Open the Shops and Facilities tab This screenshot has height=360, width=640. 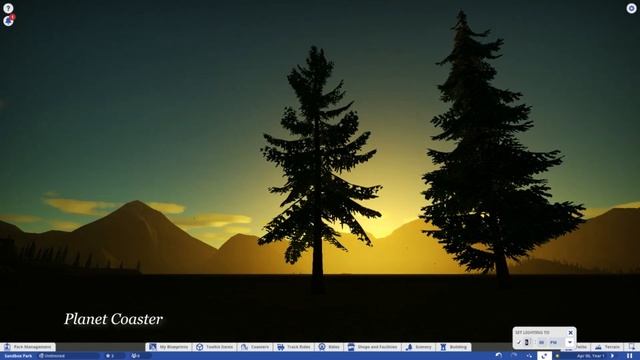pyautogui.click(x=373, y=347)
